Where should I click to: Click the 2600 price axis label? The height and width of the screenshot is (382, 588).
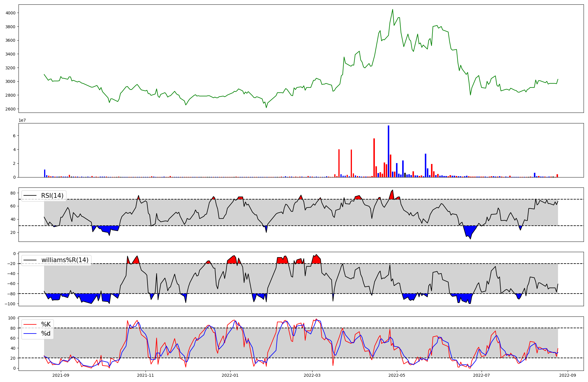pos(11,109)
